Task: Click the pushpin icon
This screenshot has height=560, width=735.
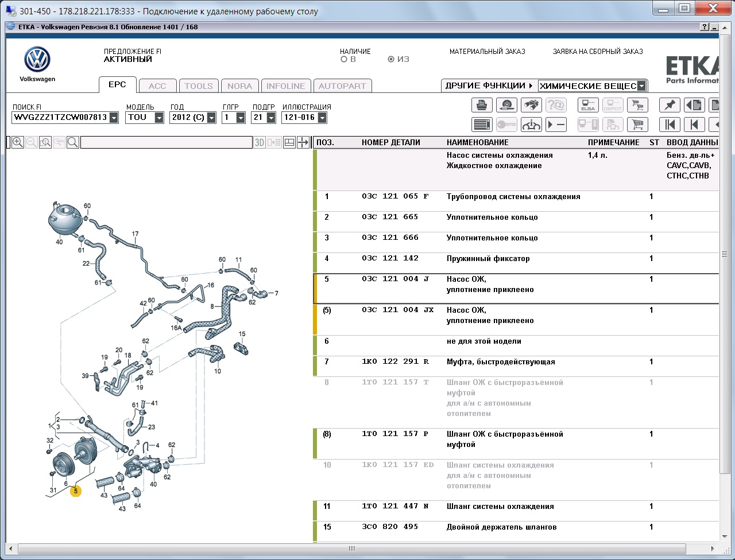Action: pyautogui.click(x=670, y=105)
